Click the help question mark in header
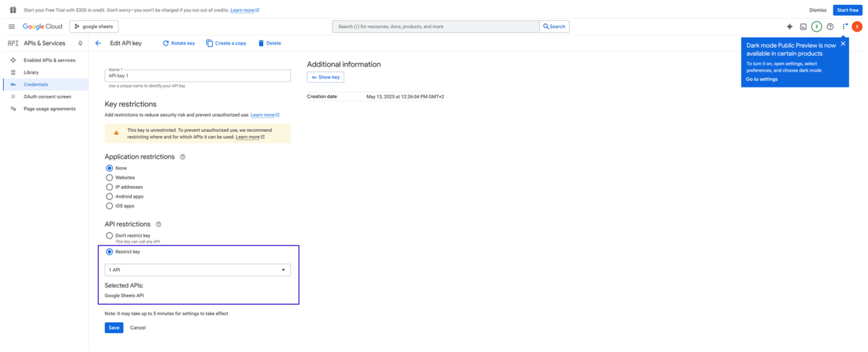The height and width of the screenshot is (352, 868). [830, 27]
